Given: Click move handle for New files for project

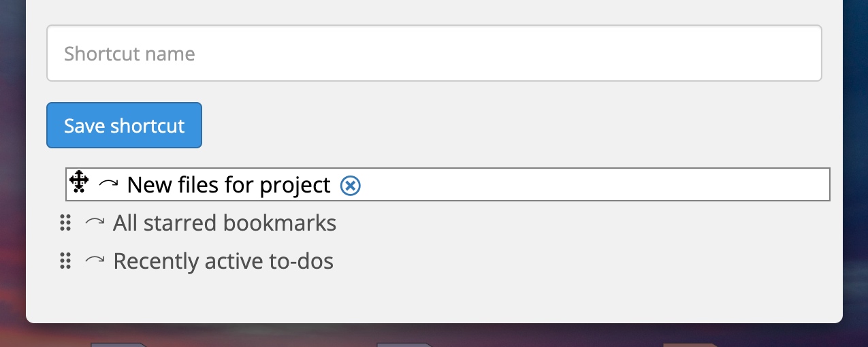Looking at the screenshot, I should [x=79, y=182].
